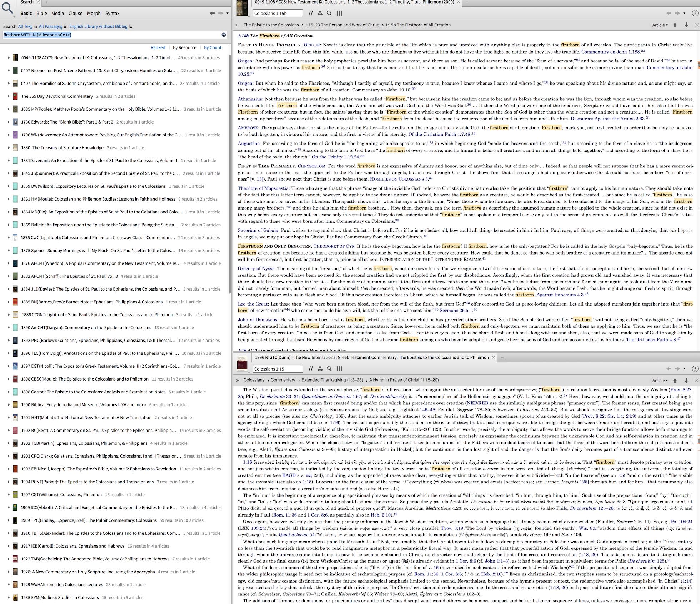
Task: Open inline search in the NIGTC panel
Action: tap(329, 369)
